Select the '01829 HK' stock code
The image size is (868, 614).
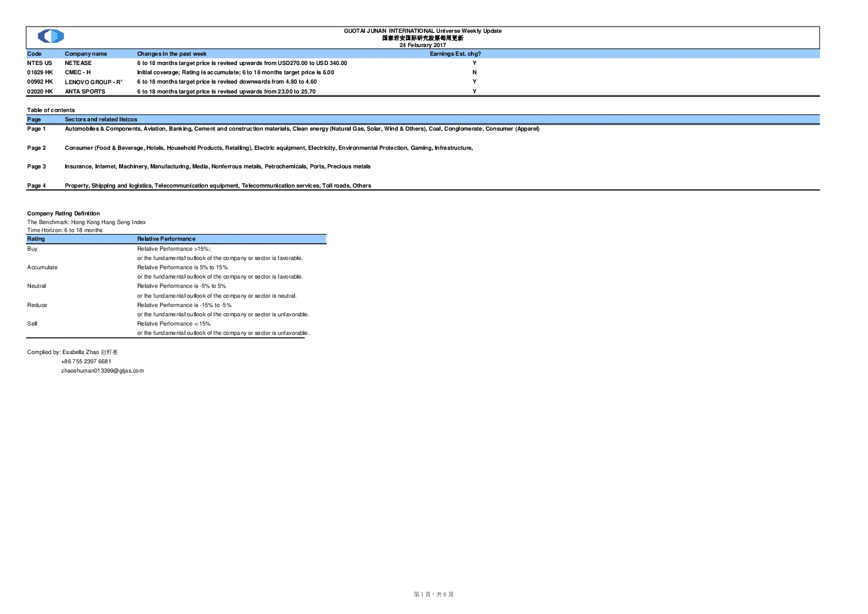pos(40,72)
